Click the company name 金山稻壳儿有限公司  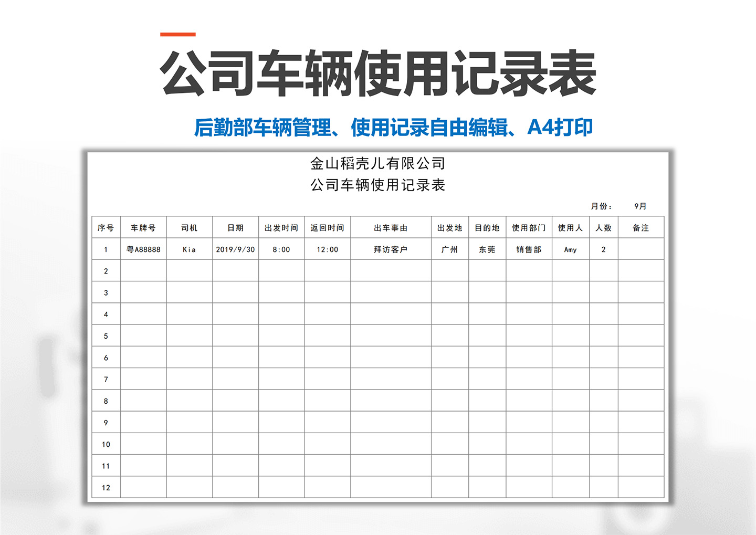377,163
